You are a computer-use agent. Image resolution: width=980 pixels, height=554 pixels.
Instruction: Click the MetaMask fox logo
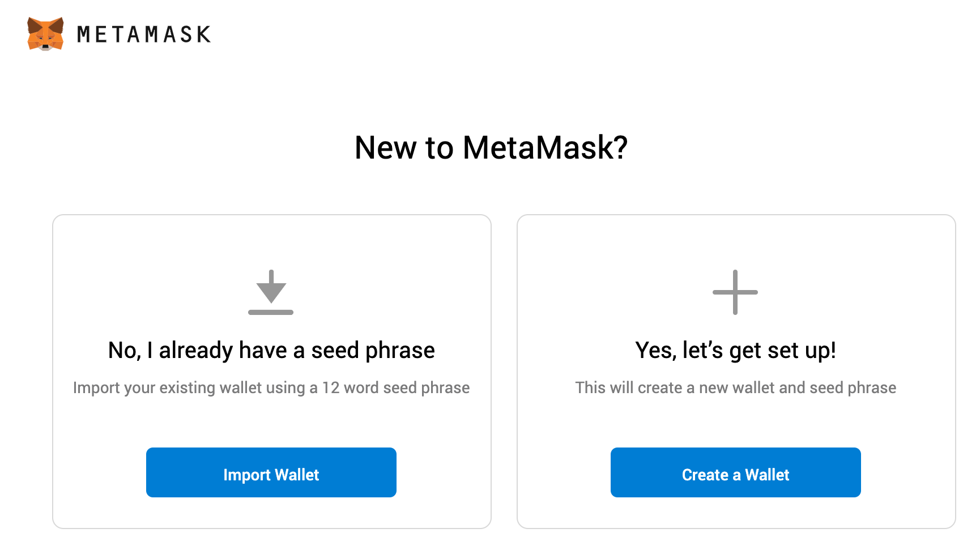click(45, 34)
